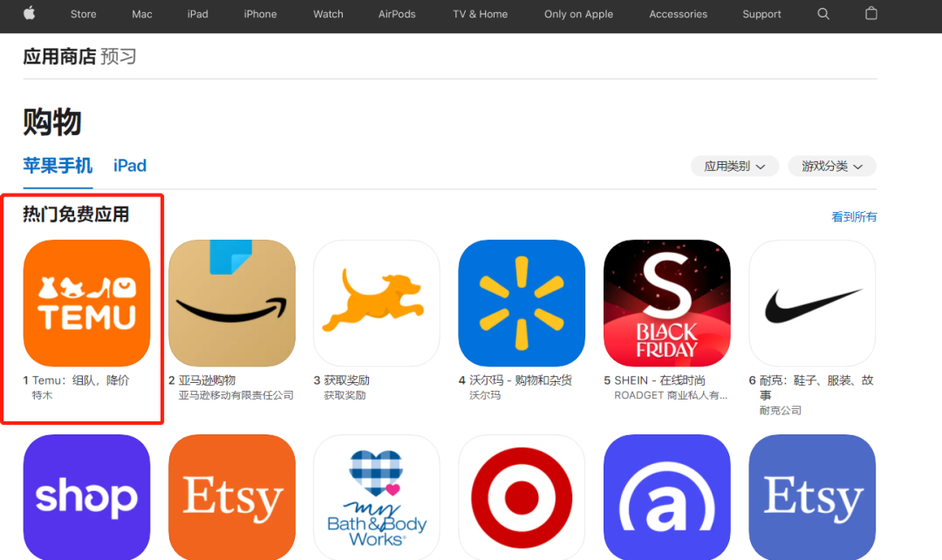This screenshot has width=942, height=560.
Task: Open the Temu app icon
Action: pyautogui.click(x=86, y=304)
